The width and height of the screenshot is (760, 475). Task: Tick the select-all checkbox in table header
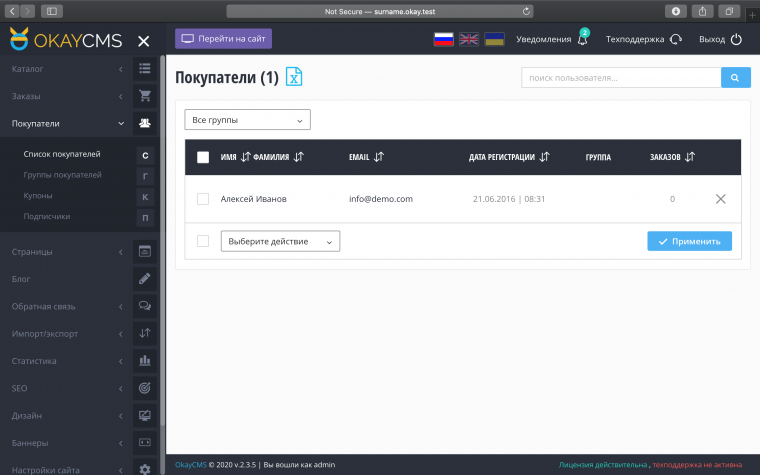coord(203,157)
